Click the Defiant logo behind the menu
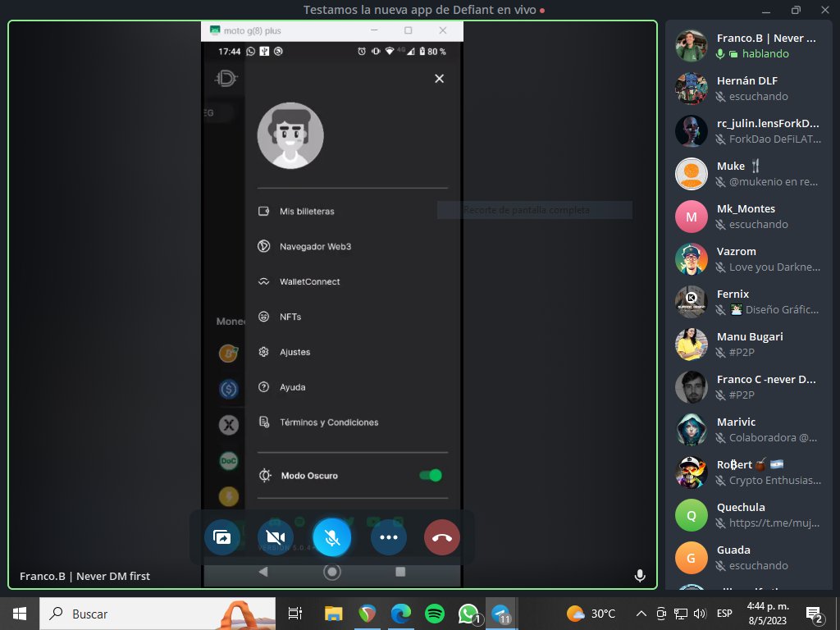This screenshot has height=630, width=840. click(x=226, y=79)
